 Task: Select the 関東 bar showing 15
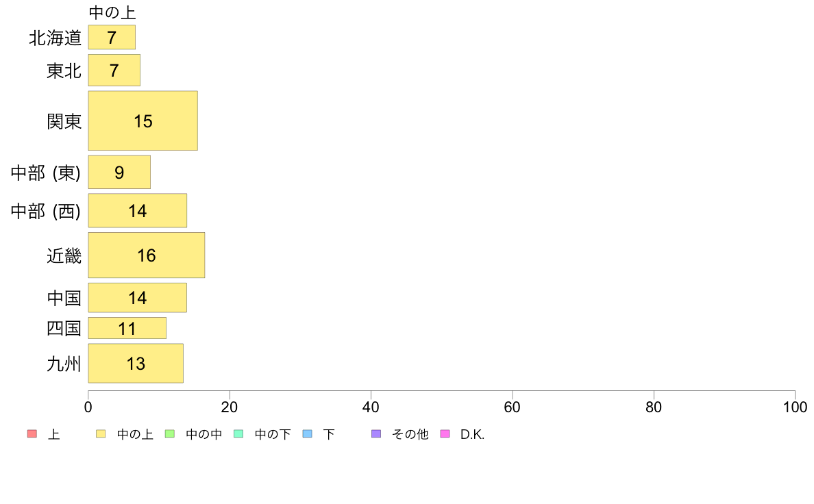(x=143, y=121)
